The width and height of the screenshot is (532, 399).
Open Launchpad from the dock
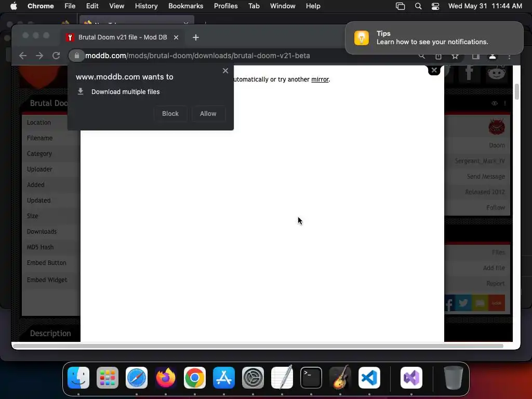108,378
